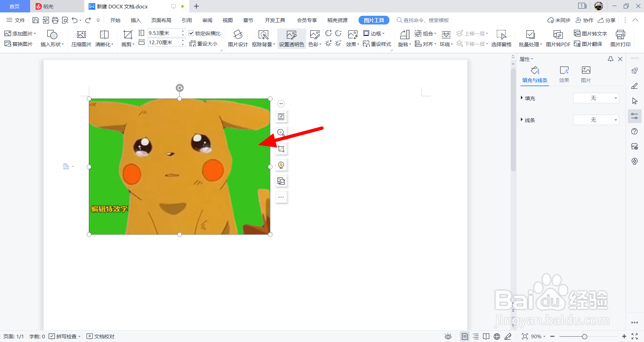The width and height of the screenshot is (644, 342).
Task: Select Set Transparent Color (设置透明色)
Action: [291, 39]
